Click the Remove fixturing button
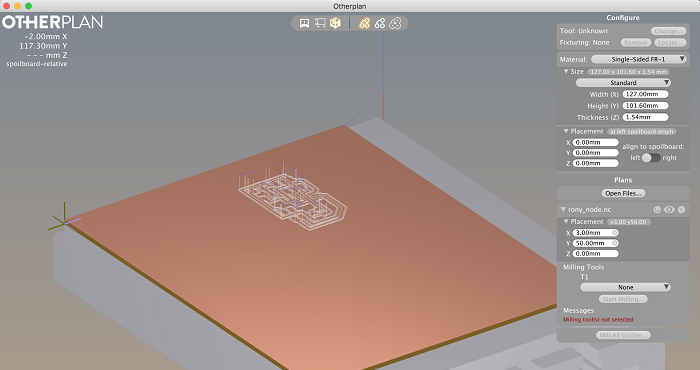This screenshot has width=700, height=370. (636, 42)
